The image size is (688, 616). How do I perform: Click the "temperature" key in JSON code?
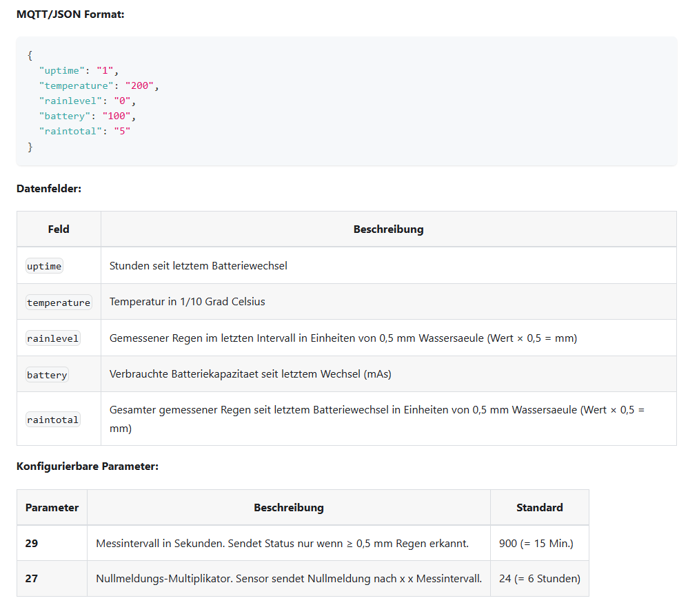[77, 86]
